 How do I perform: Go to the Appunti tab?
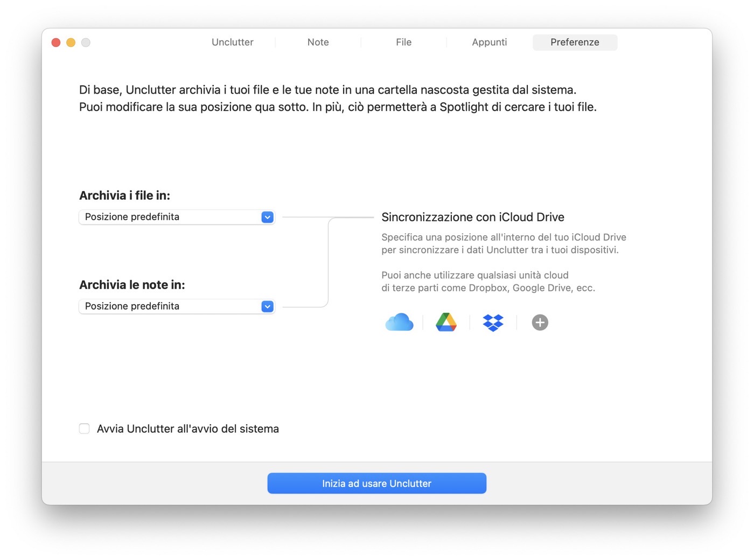pos(489,42)
